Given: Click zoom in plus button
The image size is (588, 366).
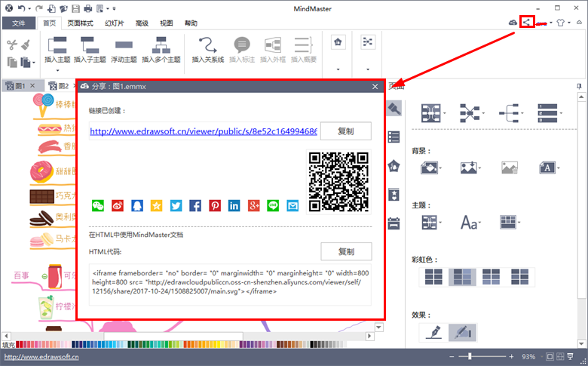Looking at the screenshot, I should [x=511, y=356].
